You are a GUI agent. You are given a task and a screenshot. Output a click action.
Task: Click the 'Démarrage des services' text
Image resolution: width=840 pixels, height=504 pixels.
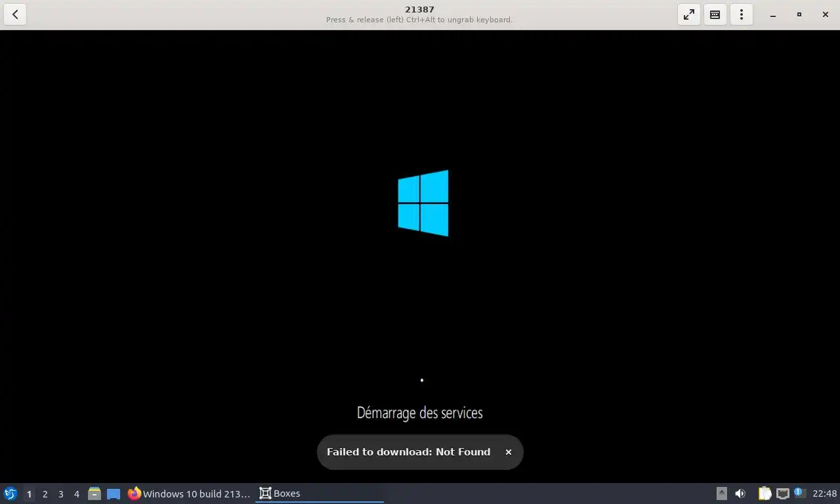[x=420, y=413]
